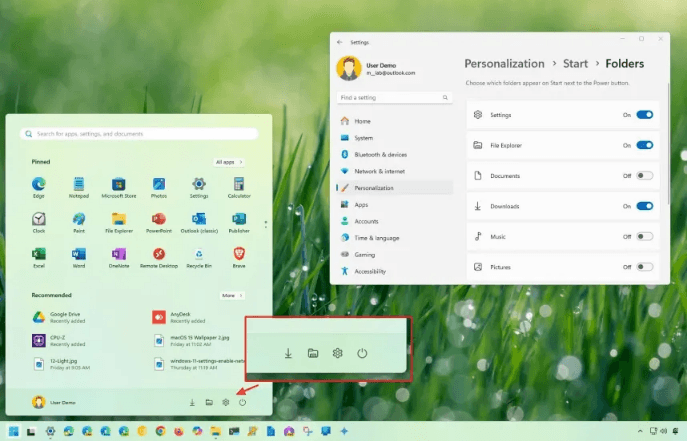Expand All apps list in Start
Viewport: 687px width, 441px height.
[x=229, y=162]
